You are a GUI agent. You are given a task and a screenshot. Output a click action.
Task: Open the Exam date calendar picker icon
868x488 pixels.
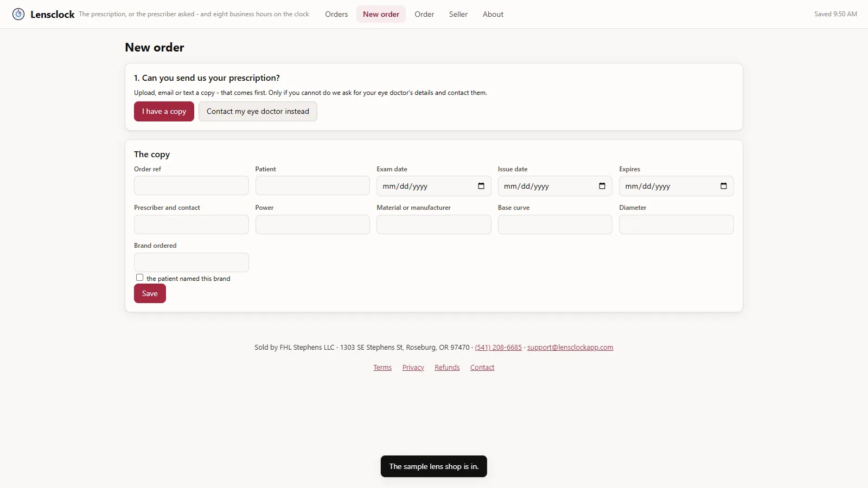click(481, 186)
